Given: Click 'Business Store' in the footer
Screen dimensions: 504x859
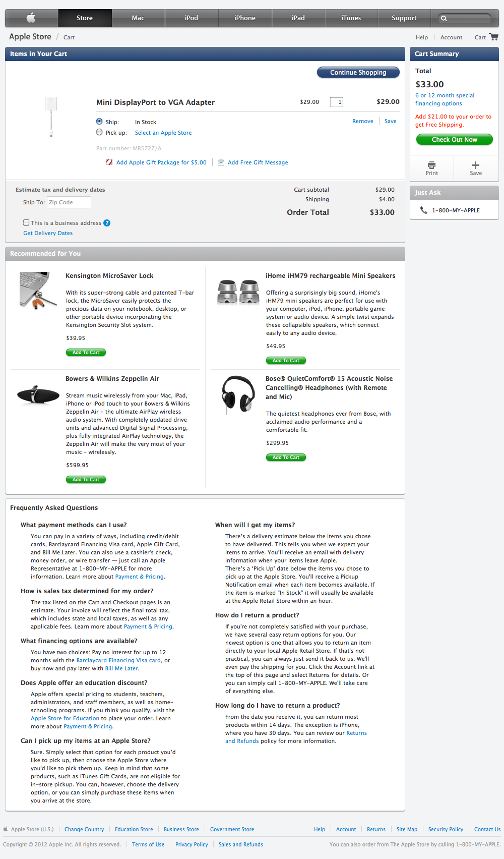Looking at the screenshot, I should pyautogui.click(x=181, y=829).
